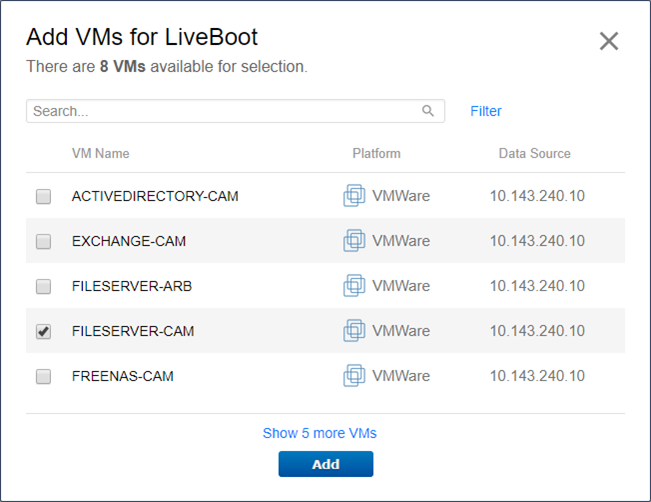Image resolution: width=651 pixels, height=502 pixels.
Task: Expand list with Show 5 more VMs
Action: 319,433
